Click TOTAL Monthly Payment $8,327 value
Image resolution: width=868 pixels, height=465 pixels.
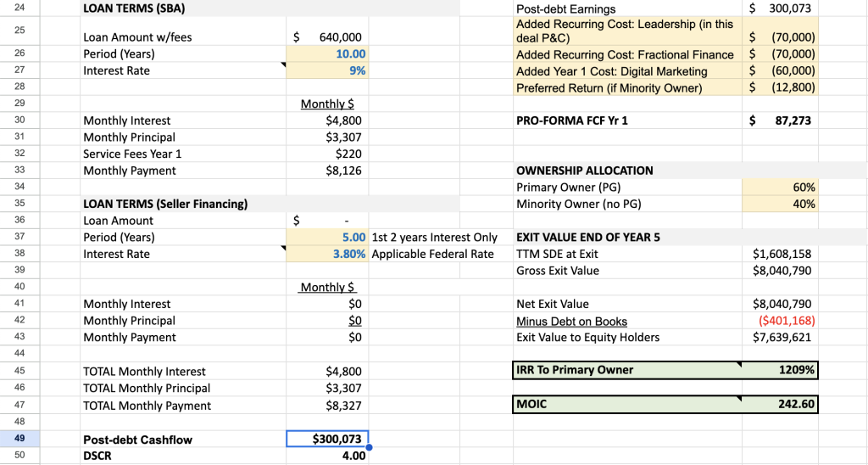tap(343, 405)
